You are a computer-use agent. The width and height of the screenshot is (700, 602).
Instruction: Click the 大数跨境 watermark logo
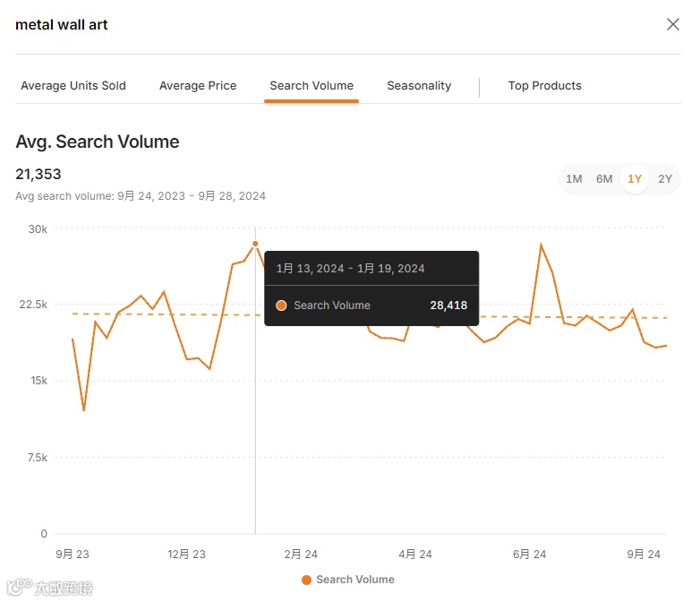pyautogui.click(x=50, y=588)
